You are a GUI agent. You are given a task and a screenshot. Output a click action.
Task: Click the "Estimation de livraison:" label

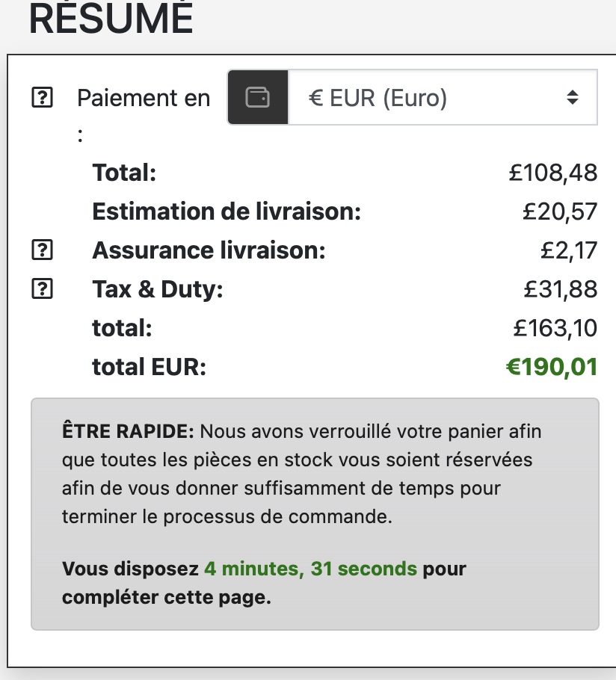tap(227, 212)
